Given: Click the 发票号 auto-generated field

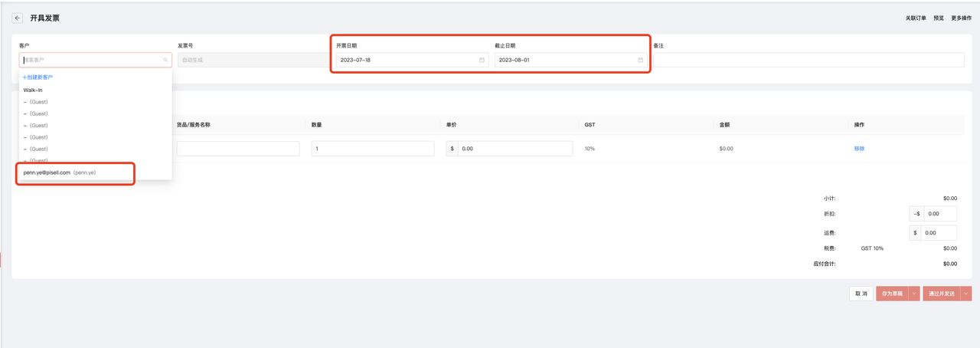Looking at the screenshot, I should (x=253, y=60).
